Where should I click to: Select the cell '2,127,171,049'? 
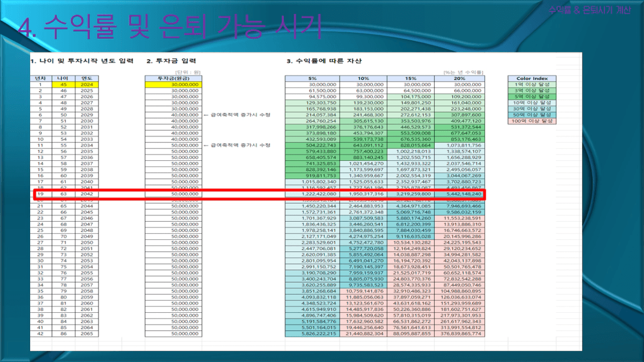(312, 237)
